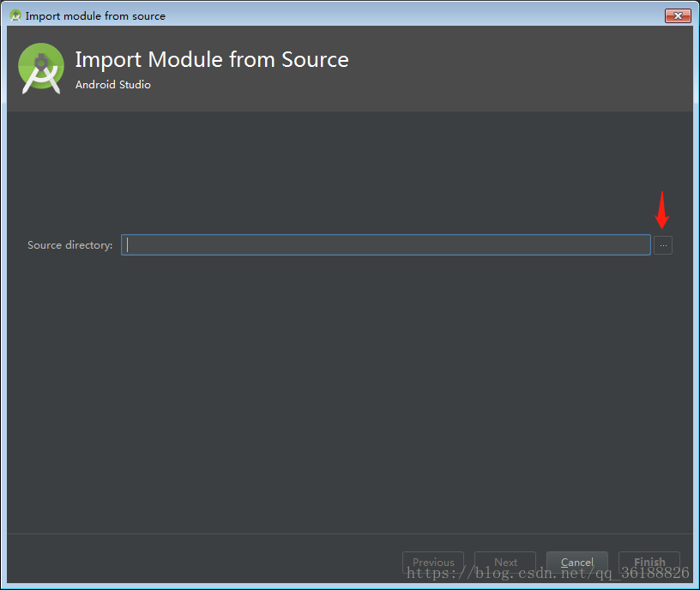Click the small title bar app icon
700x590 pixels.
click(x=15, y=15)
